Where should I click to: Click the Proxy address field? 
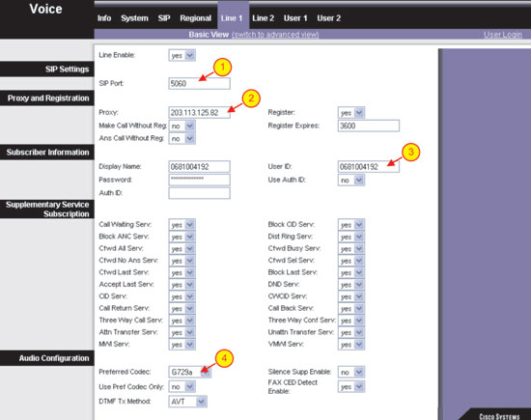click(200, 113)
